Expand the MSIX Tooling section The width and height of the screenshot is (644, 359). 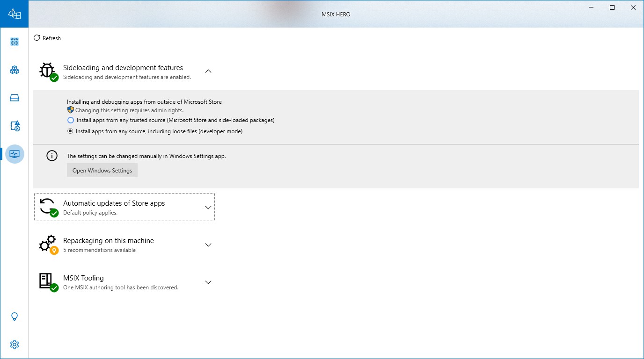pyautogui.click(x=209, y=282)
